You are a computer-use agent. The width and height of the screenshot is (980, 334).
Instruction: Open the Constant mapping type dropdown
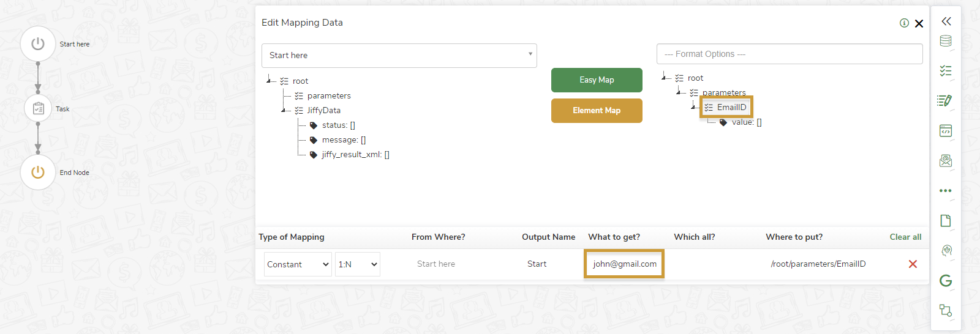[x=298, y=264]
